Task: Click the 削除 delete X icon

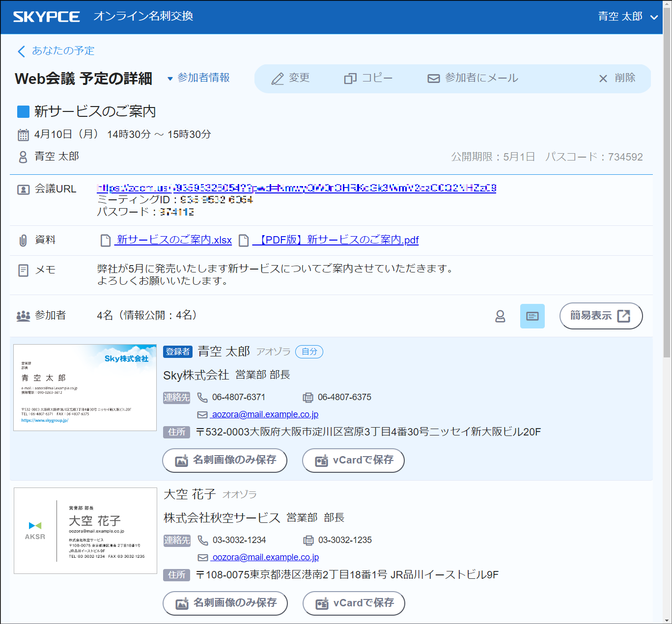Action: click(x=603, y=78)
